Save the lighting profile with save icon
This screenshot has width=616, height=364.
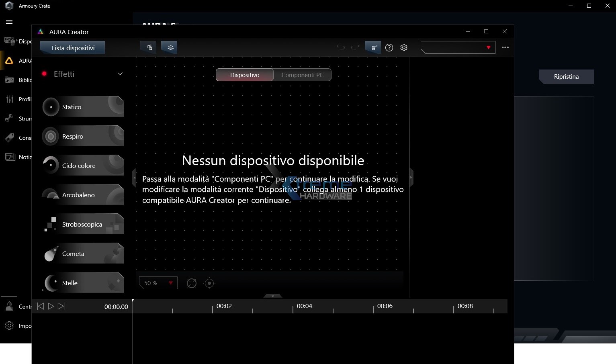373,47
